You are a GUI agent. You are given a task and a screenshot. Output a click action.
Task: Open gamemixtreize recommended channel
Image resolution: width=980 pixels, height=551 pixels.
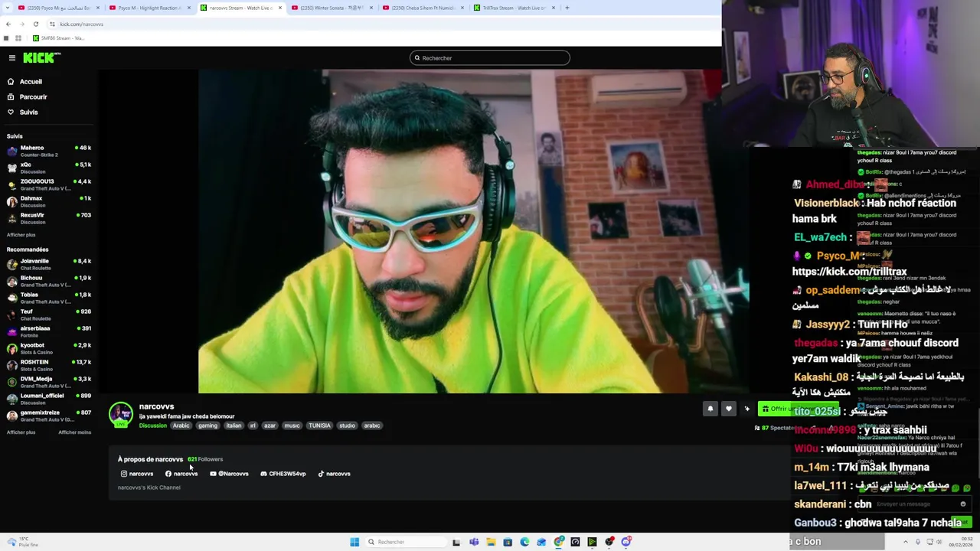49,416
